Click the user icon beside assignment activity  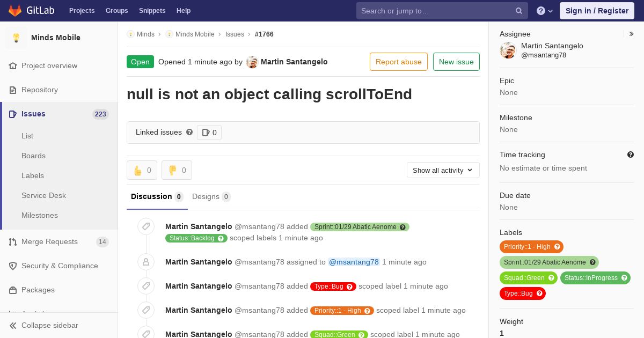click(146, 262)
